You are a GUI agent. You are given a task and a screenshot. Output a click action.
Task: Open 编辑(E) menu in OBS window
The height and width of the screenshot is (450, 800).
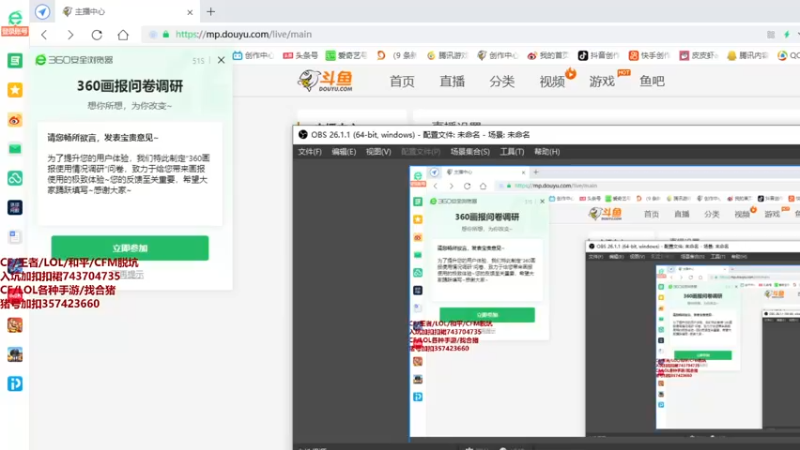click(x=344, y=152)
